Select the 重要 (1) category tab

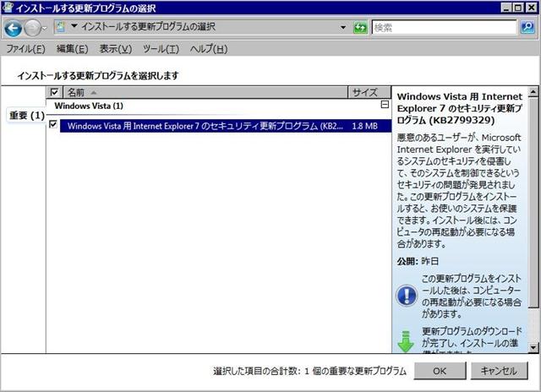pos(27,115)
